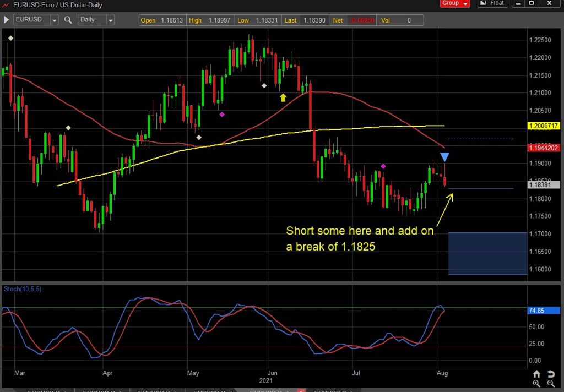Image resolution: width=564 pixels, height=392 pixels.
Task: Click the 0.00 stochastic axis label
Action: (x=534, y=361)
